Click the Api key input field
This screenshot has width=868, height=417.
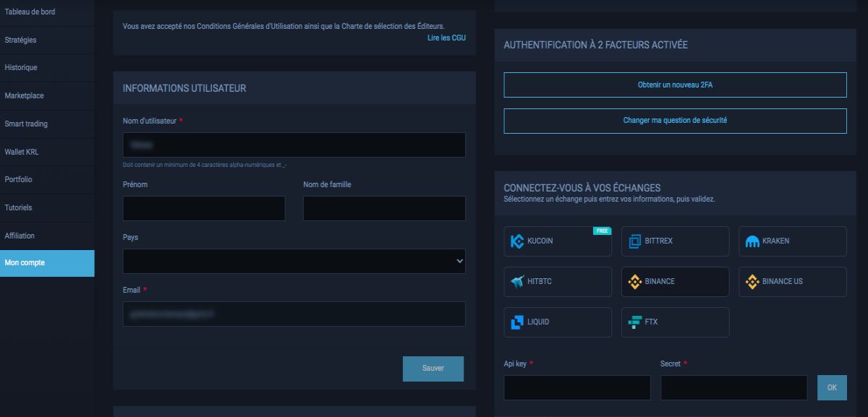tap(577, 387)
